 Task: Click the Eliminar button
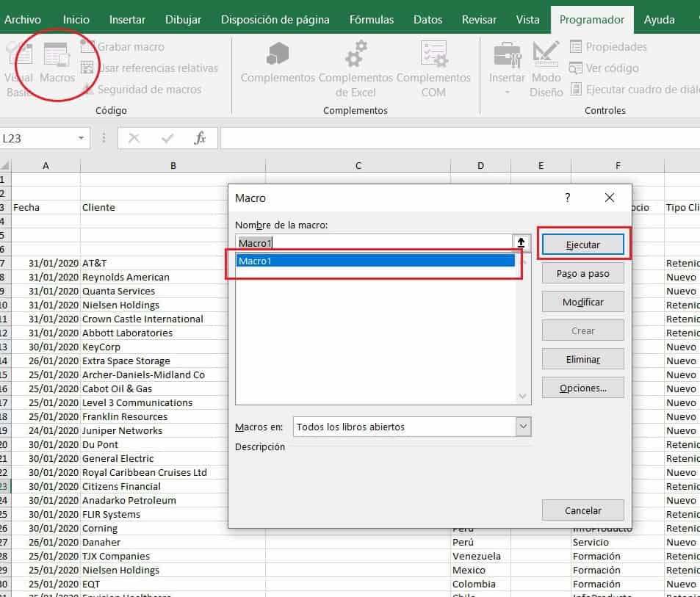pyautogui.click(x=582, y=359)
